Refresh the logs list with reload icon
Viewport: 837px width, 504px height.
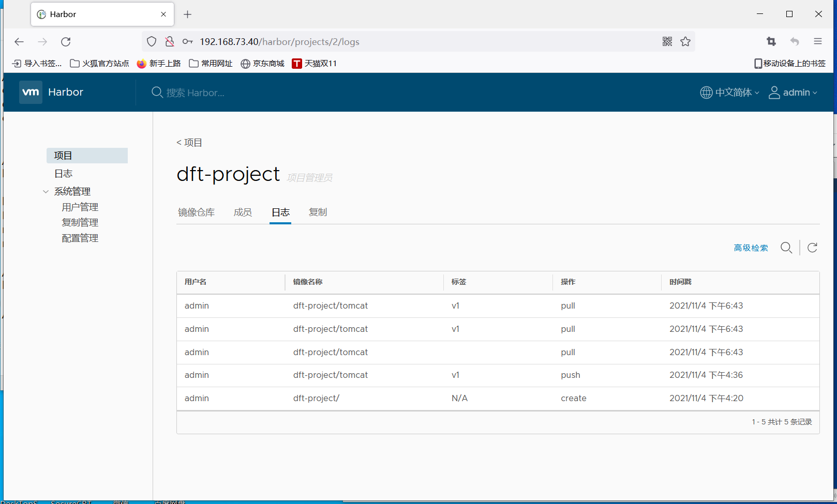click(x=812, y=248)
